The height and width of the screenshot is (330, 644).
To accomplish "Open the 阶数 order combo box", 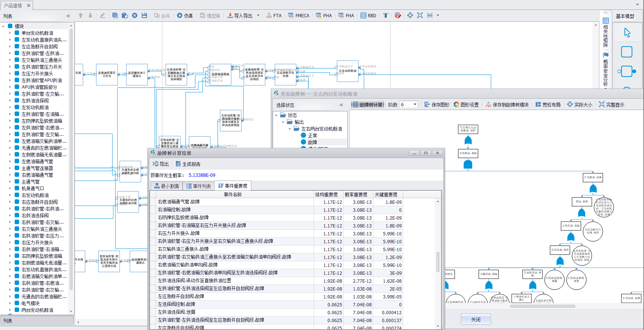I will pos(408,105).
